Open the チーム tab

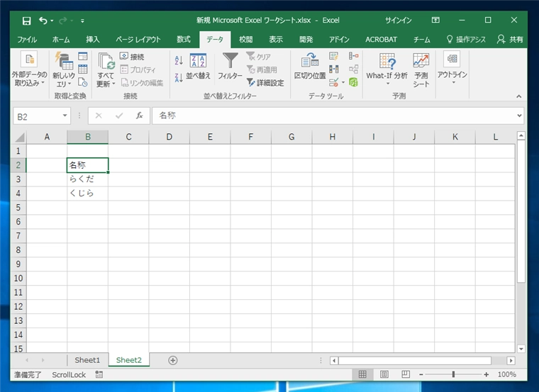[x=421, y=40]
